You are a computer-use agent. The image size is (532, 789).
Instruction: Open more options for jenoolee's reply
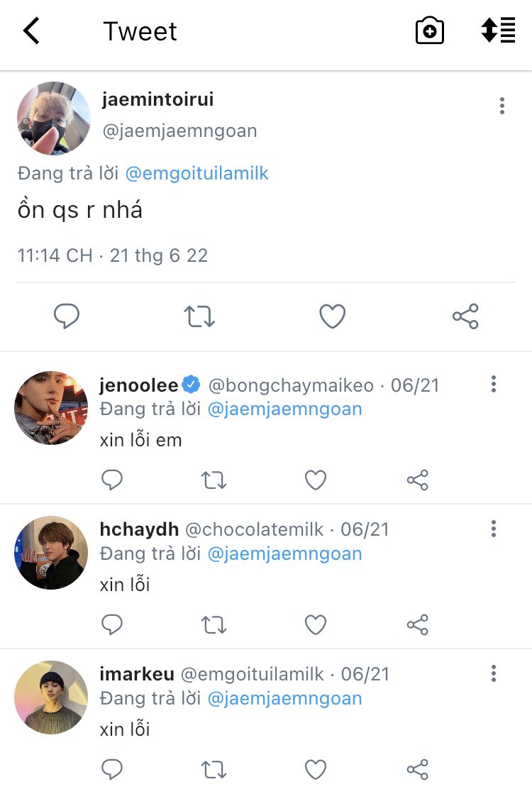coord(493,385)
